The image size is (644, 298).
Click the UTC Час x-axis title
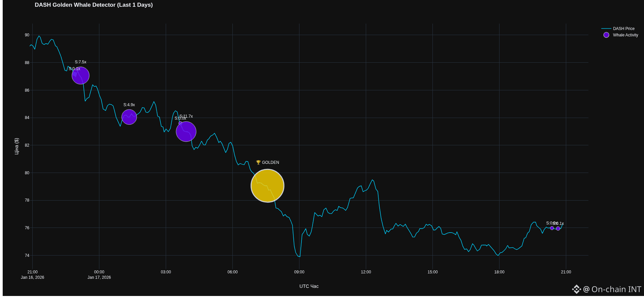pos(309,286)
